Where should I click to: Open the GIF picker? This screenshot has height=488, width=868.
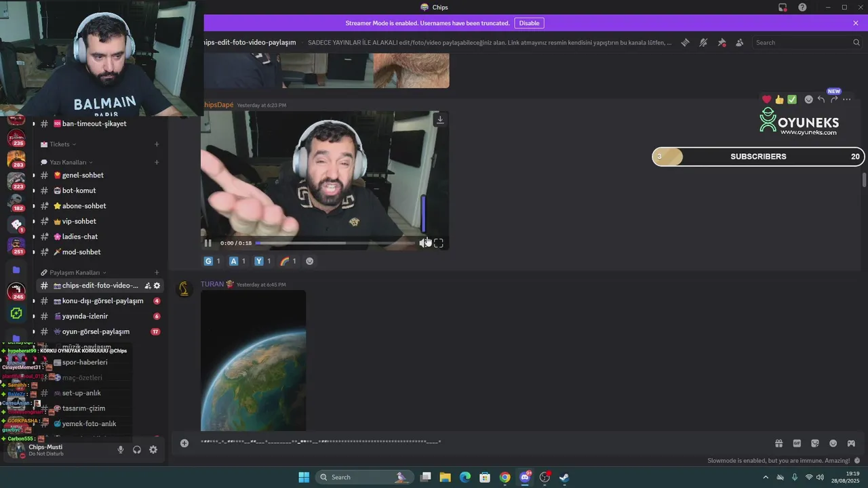[x=797, y=443]
